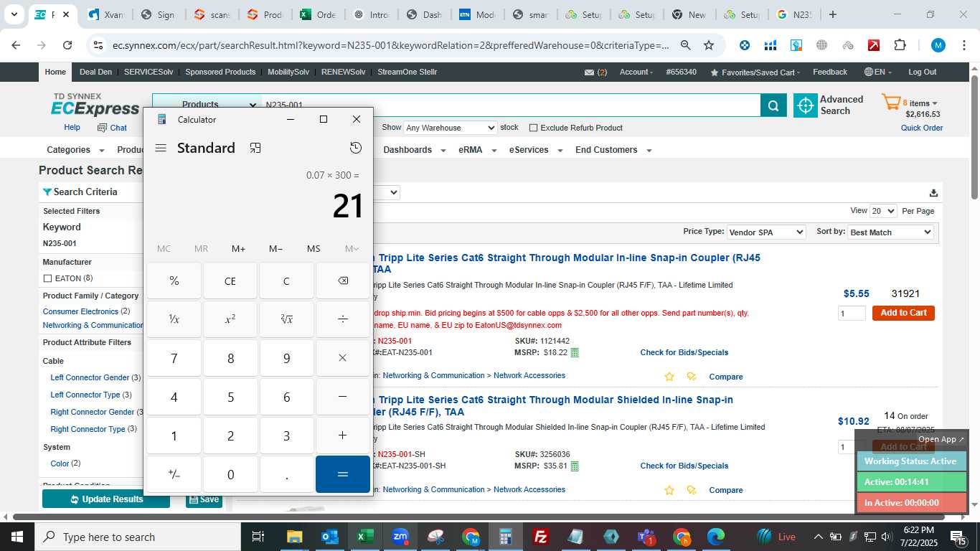Click the multiply key in Calculator
Screen dimensions: 980x551
(x=343, y=358)
